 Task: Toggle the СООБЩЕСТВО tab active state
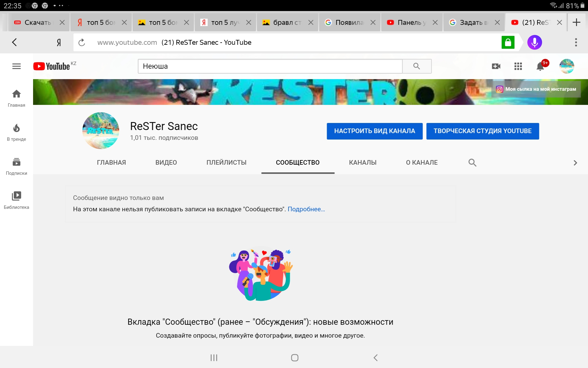pyautogui.click(x=297, y=162)
